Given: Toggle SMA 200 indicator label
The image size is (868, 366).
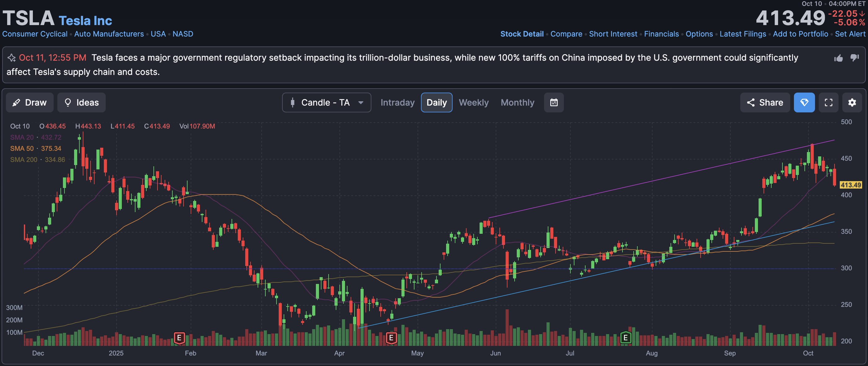Looking at the screenshot, I should 24,159.
